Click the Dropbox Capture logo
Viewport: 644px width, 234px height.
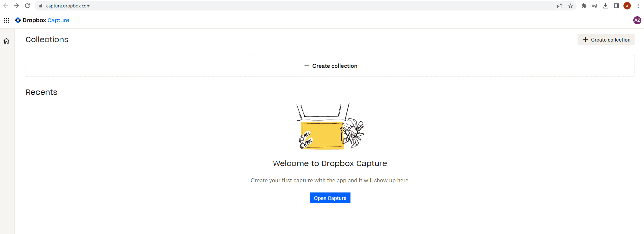[x=42, y=20]
